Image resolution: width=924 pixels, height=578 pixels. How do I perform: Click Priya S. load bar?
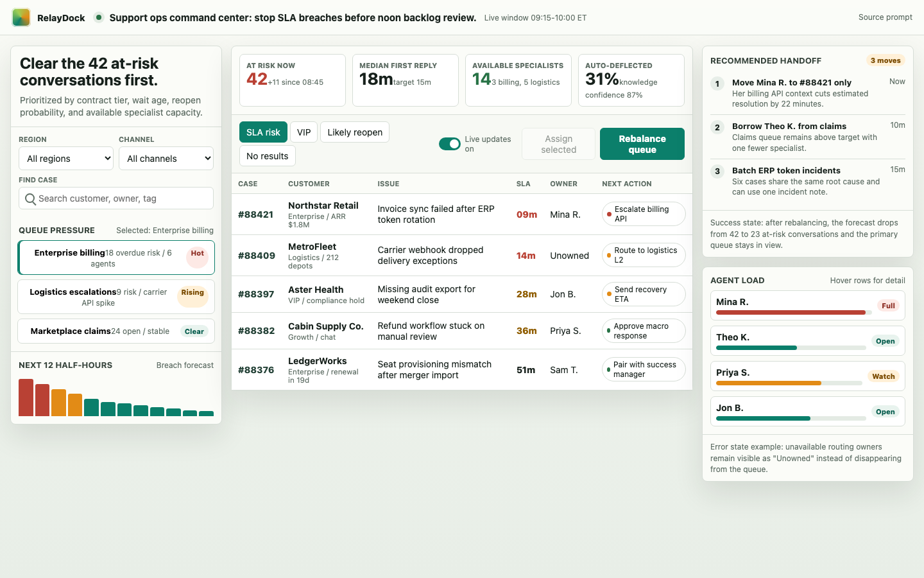click(x=789, y=383)
